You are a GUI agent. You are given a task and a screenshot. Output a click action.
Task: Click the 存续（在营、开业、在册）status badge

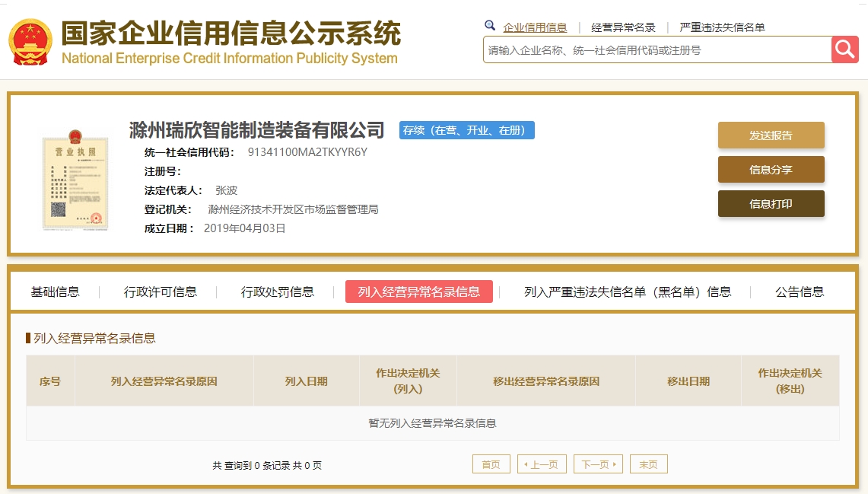[466, 130]
